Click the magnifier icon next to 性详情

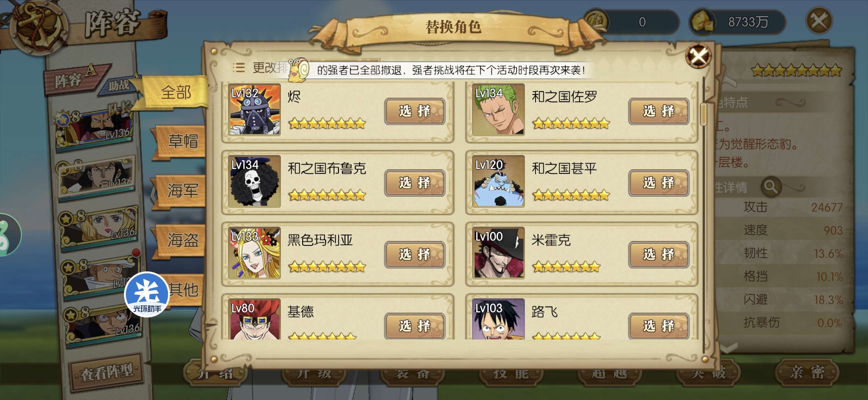pos(771,187)
